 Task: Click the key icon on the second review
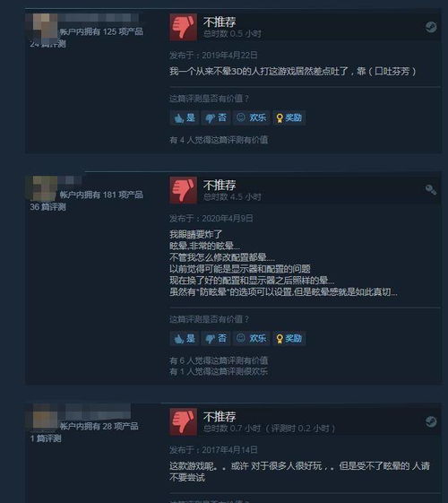pyautogui.click(x=431, y=190)
